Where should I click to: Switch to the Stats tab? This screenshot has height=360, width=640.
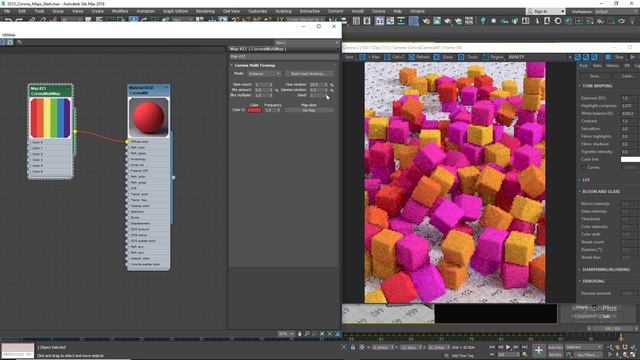point(597,66)
